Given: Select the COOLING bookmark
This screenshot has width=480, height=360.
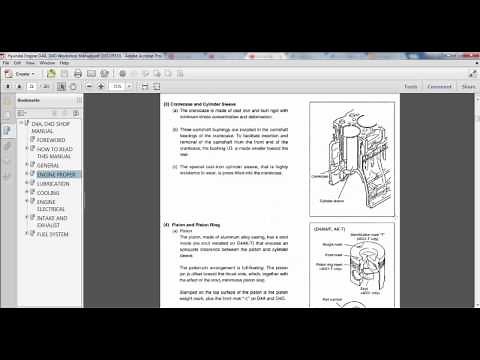Looking at the screenshot, I should coord(48,193).
